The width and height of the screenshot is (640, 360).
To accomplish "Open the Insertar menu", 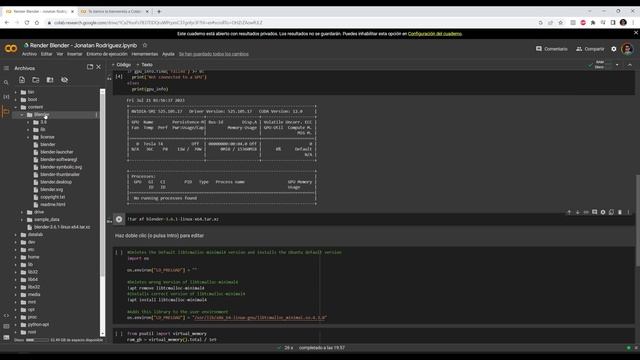I will (75, 54).
